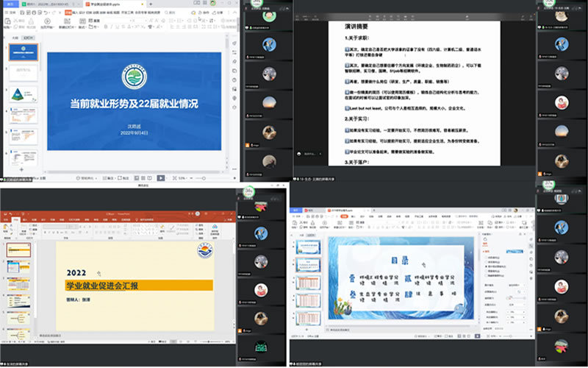Start slideshow play button in top-left WPS status bar
This screenshot has height=368, width=588.
[x=161, y=177]
